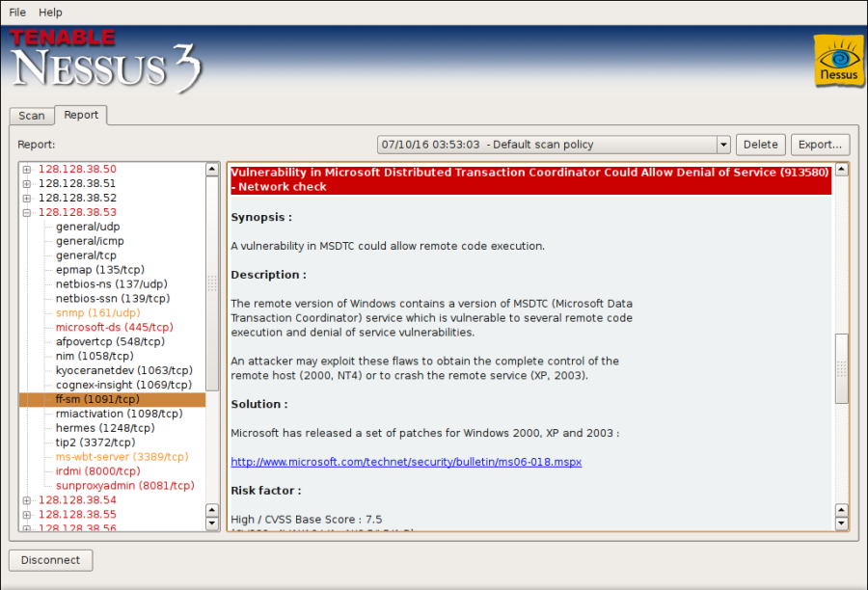Select hermes (1248/tcp) entry
The width and height of the screenshot is (868, 590).
click(x=105, y=428)
